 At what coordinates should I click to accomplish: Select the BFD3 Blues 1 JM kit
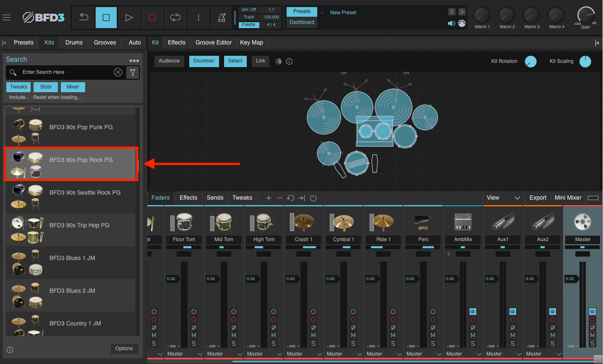click(x=70, y=263)
